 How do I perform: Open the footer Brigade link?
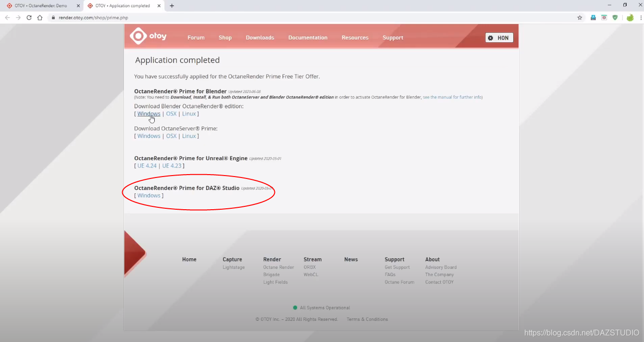coord(271,275)
